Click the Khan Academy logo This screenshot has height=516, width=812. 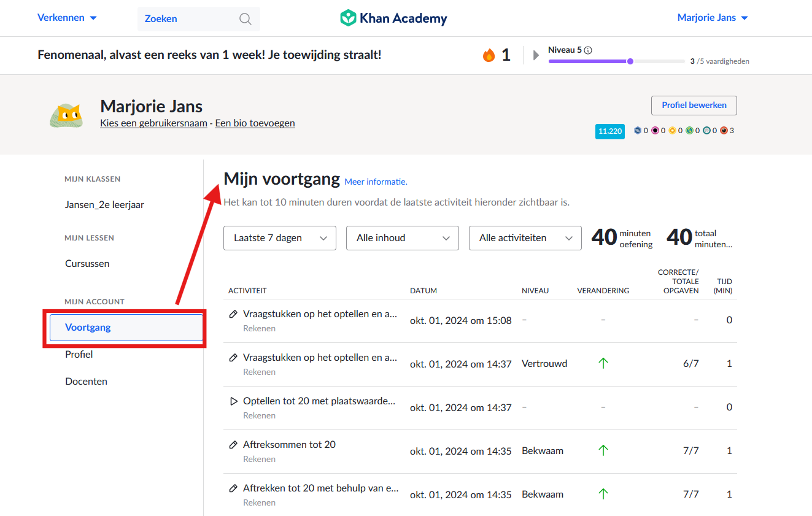tap(394, 18)
